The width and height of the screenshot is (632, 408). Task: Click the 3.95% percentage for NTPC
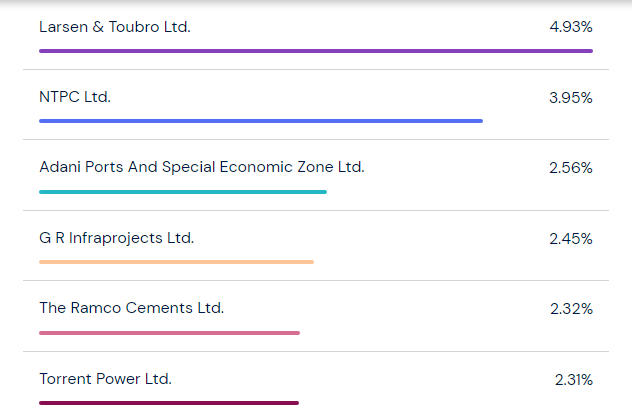pyautogui.click(x=571, y=97)
